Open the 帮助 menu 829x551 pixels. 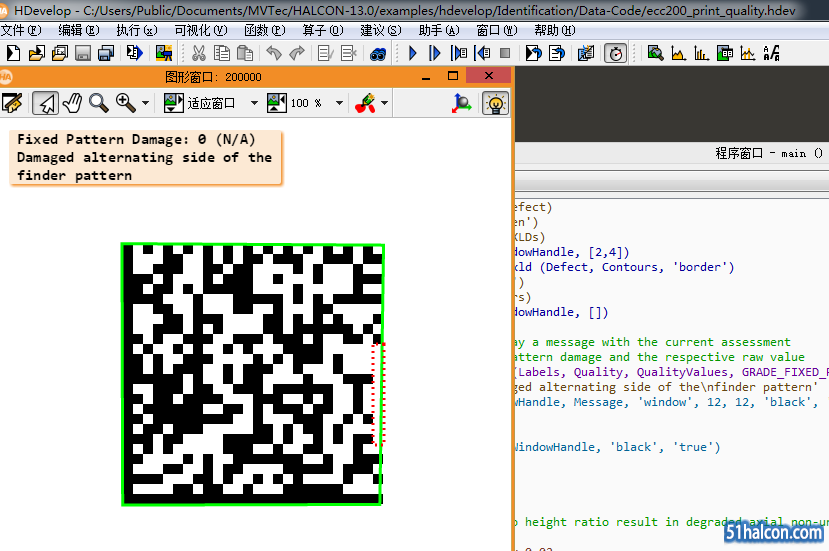point(555,31)
